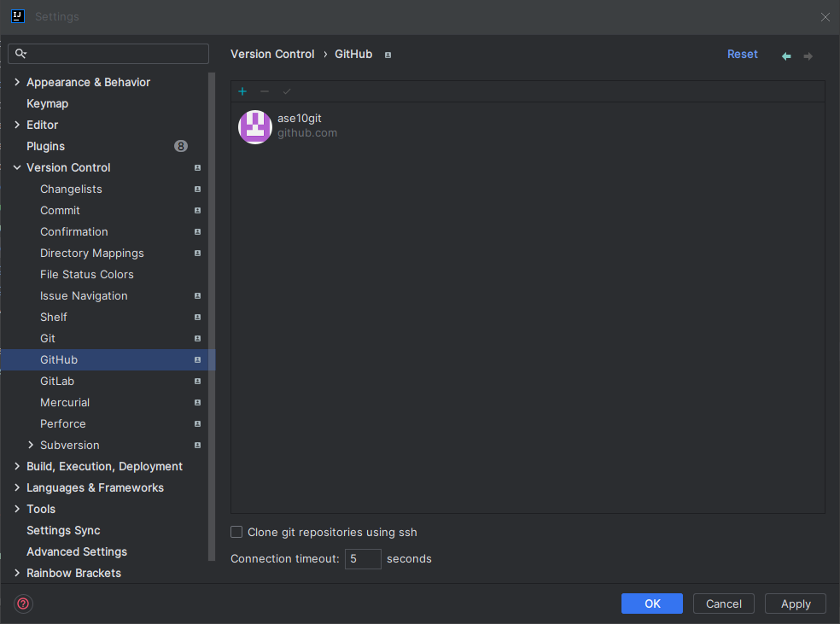Viewport: 840px width, 624px height.
Task: Click the ase10git account avatar
Action: (x=255, y=127)
